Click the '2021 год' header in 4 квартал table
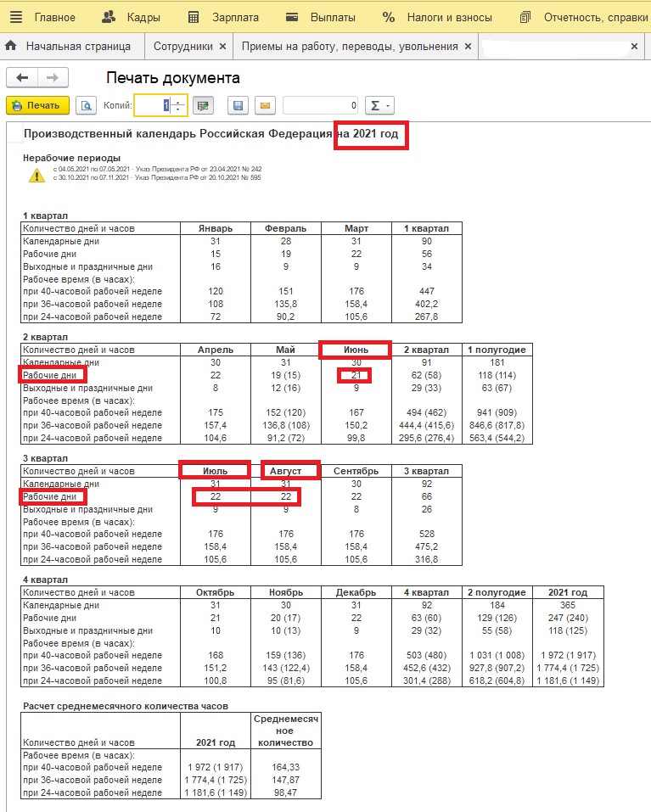651x812 pixels. tap(568, 592)
